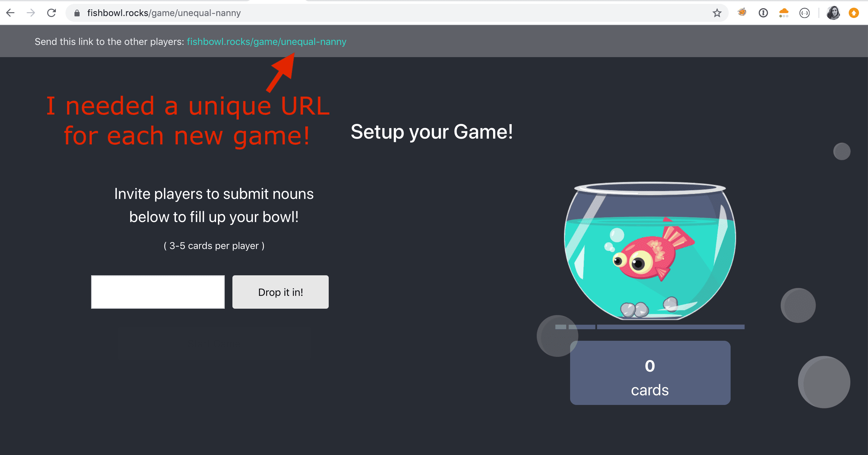The width and height of the screenshot is (868, 455).
Task: Click the large bubble at bottom right
Action: coord(824,382)
